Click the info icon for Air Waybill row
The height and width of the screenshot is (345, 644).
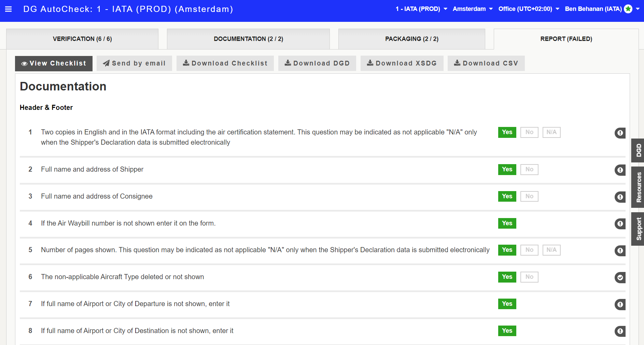[620, 224]
